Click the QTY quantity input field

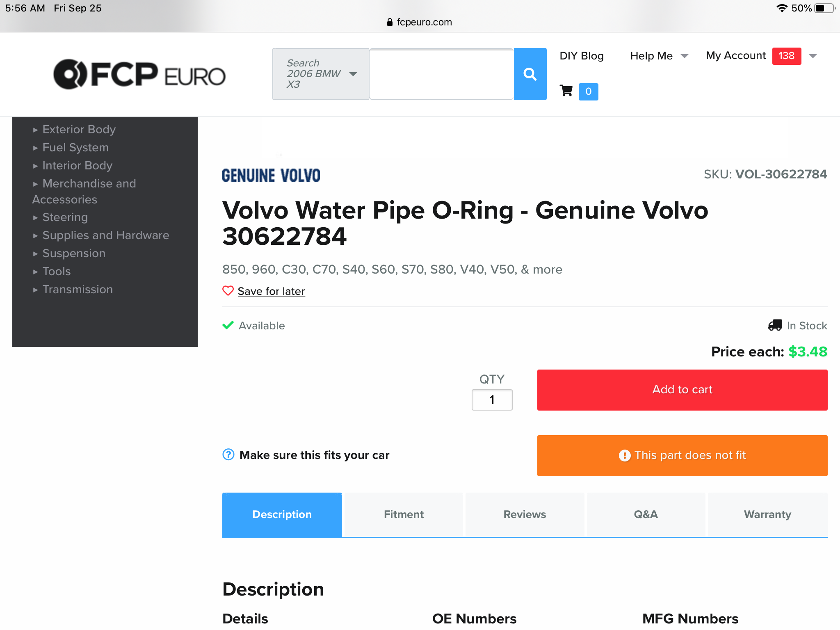(492, 400)
